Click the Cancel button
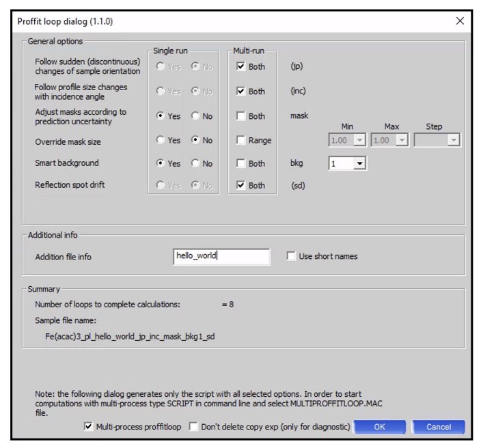Viewport: 481px width, 448px height. click(x=438, y=427)
